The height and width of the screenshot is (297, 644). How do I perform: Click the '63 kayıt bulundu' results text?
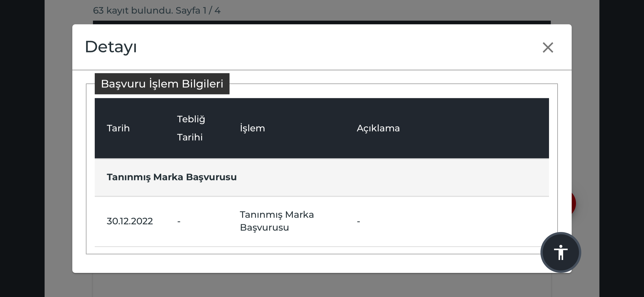(133, 10)
